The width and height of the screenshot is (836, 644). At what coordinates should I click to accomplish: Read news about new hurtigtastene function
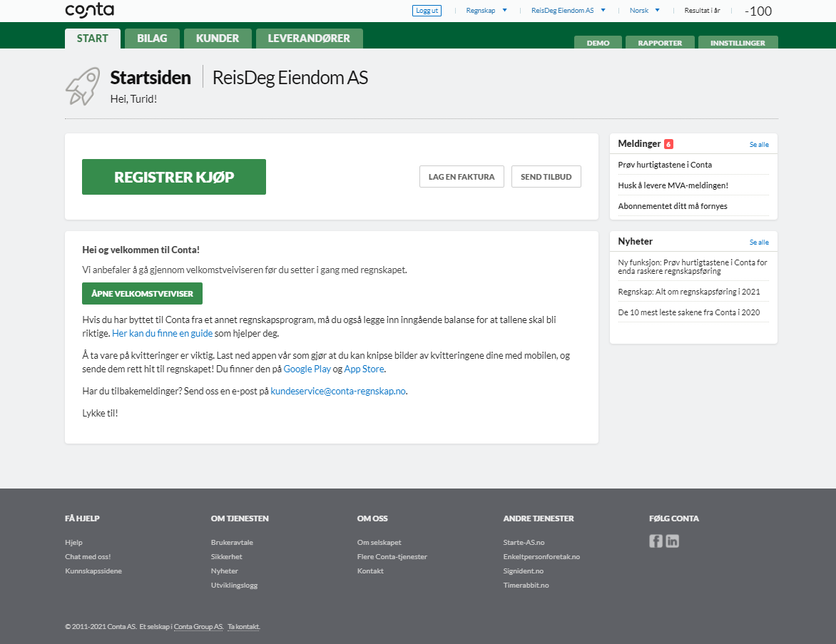click(693, 267)
